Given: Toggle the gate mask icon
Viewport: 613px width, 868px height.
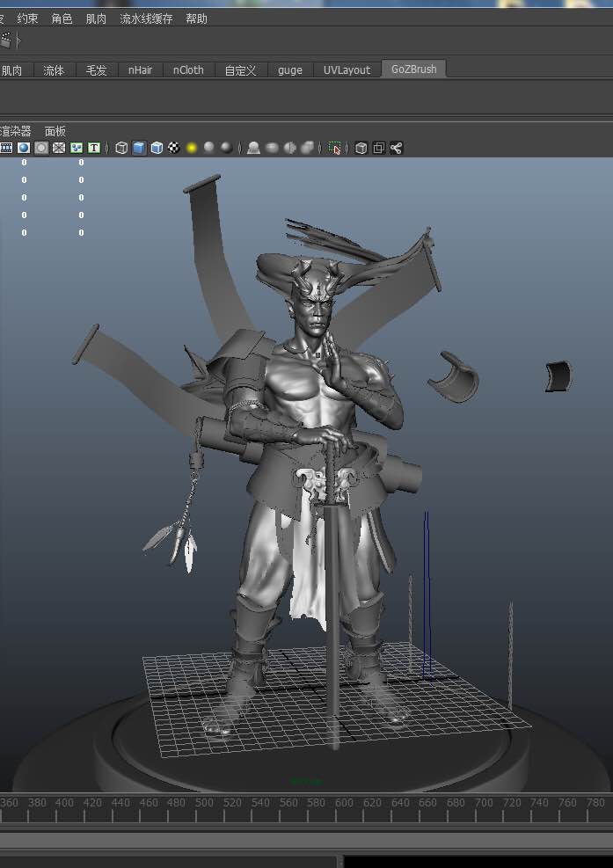Looking at the screenshot, I should pyautogui.click(x=41, y=148).
